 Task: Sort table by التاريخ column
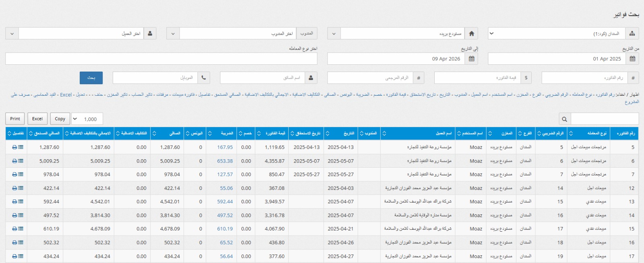(341, 134)
